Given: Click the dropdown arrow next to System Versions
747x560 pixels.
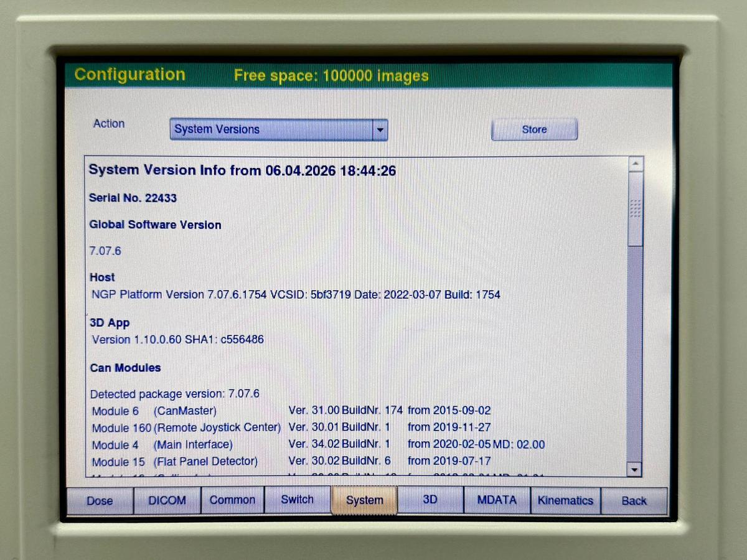Looking at the screenshot, I should [x=380, y=129].
